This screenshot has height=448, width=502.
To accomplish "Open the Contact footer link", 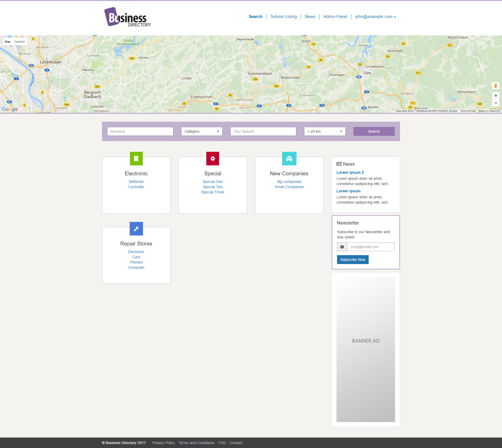I will (x=236, y=443).
